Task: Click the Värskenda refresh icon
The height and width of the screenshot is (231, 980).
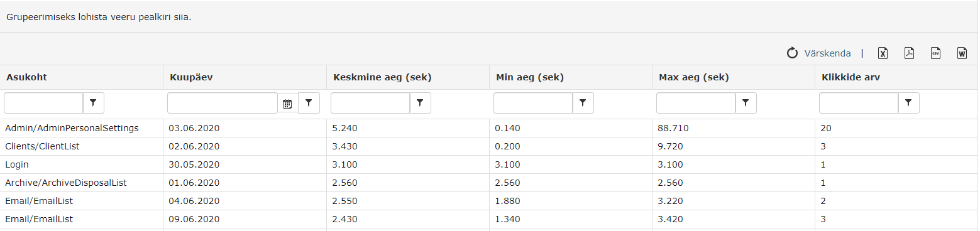Action: tap(792, 53)
